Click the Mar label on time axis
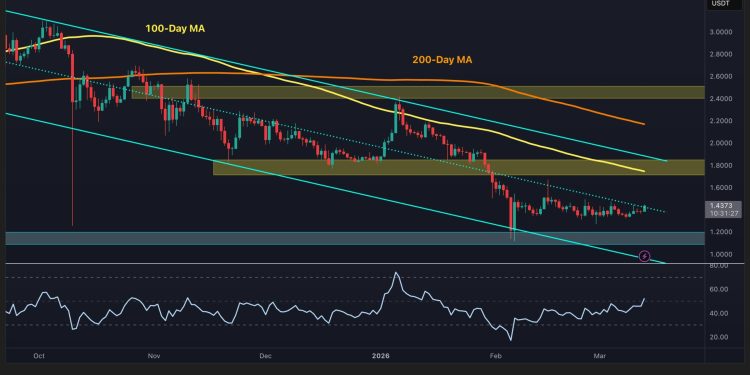The width and height of the screenshot is (750, 375). click(x=599, y=356)
